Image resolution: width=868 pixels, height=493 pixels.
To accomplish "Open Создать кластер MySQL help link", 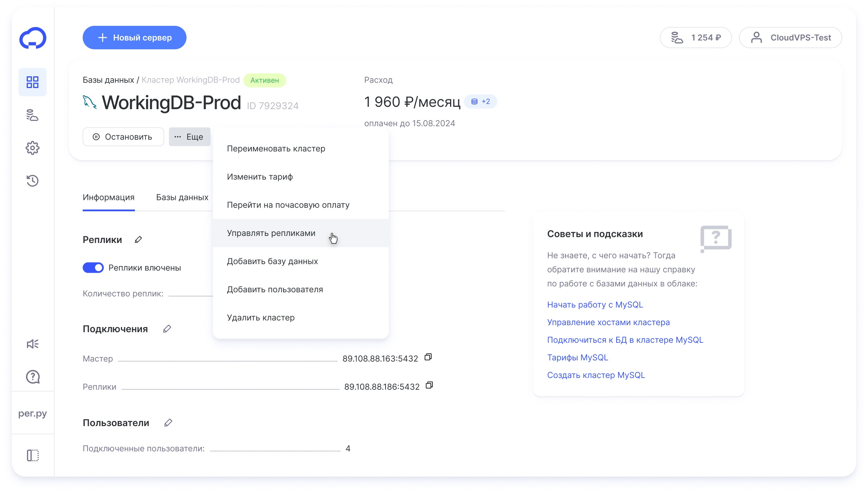I will 595,375.
